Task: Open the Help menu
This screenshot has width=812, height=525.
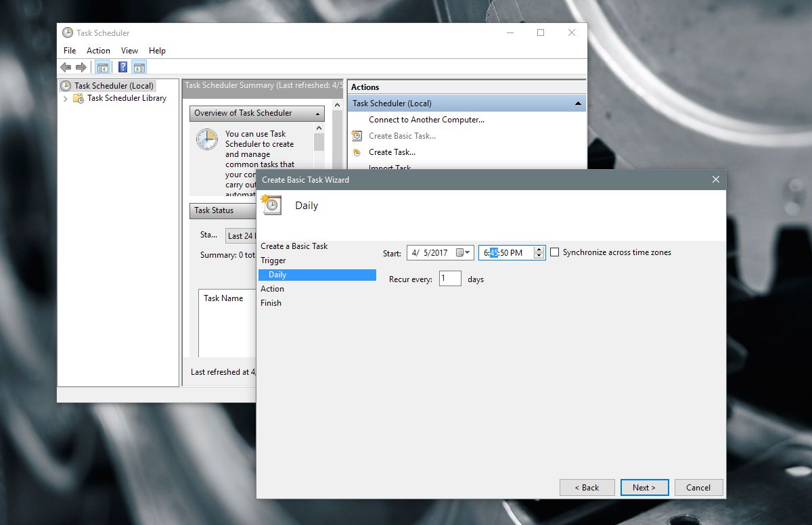Action: click(x=157, y=51)
